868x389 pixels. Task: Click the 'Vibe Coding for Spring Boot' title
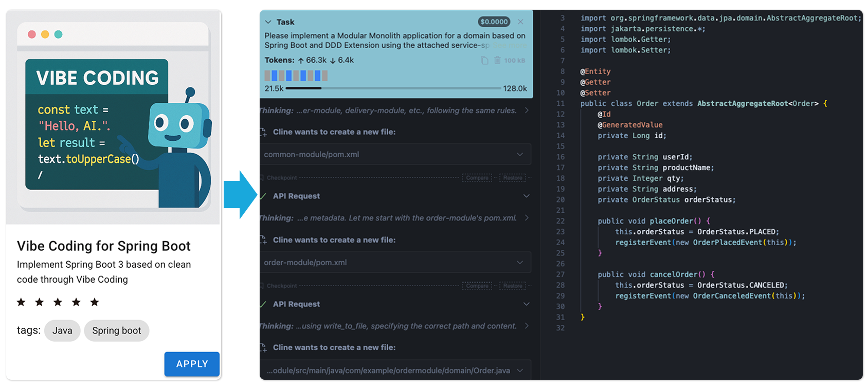(x=104, y=246)
